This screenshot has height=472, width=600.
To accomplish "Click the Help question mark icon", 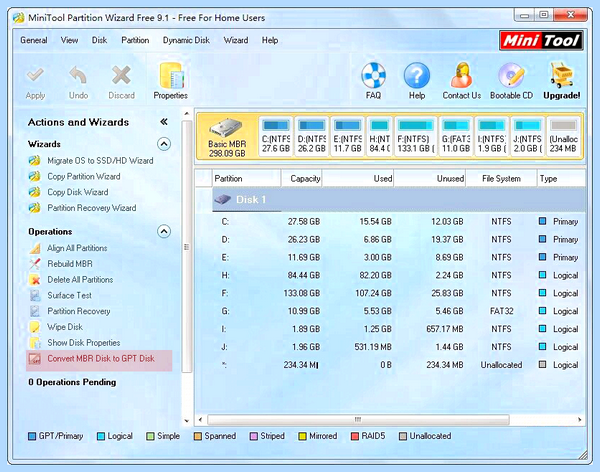I will coord(417,75).
